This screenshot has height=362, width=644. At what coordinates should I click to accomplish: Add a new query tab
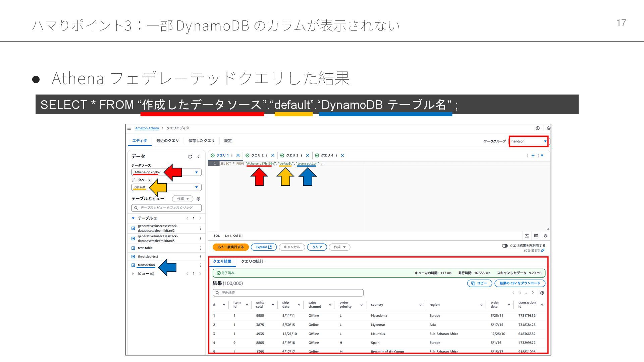point(533,156)
